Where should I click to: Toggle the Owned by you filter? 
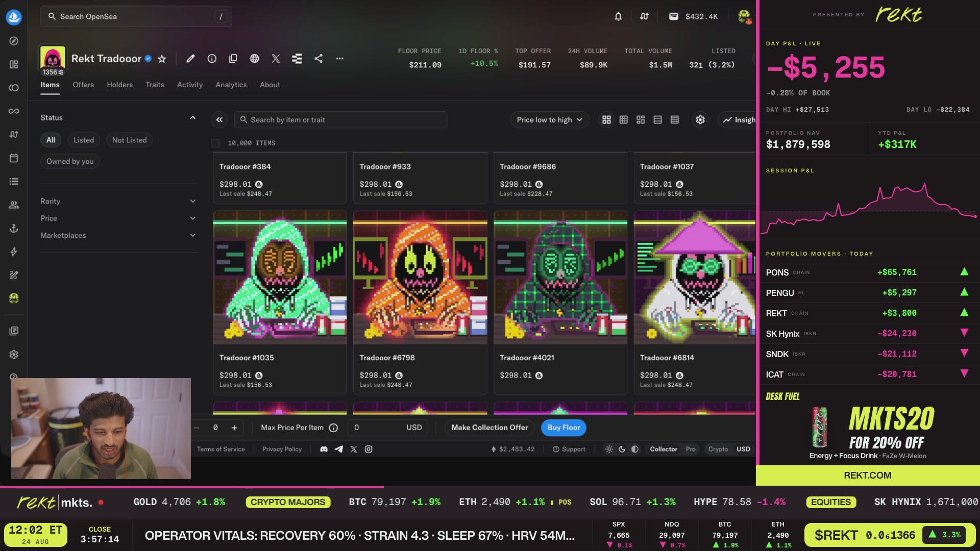[70, 162]
